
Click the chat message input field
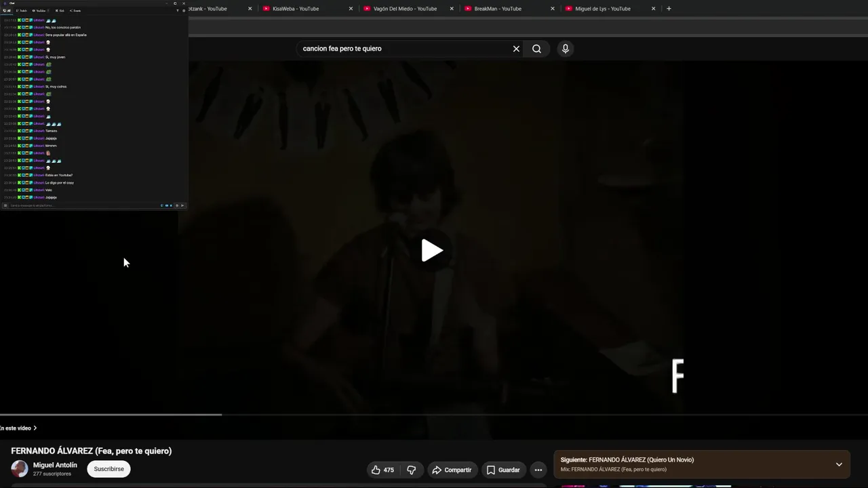[x=84, y=205]
